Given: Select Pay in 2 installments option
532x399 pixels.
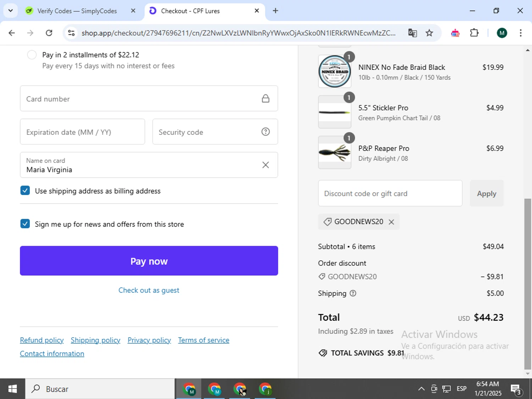Looking at the screenshot, I should coord(32,55).
